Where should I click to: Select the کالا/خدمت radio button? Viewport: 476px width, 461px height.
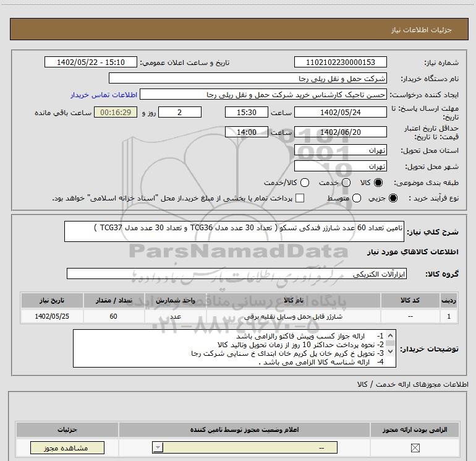click(305, 183)
